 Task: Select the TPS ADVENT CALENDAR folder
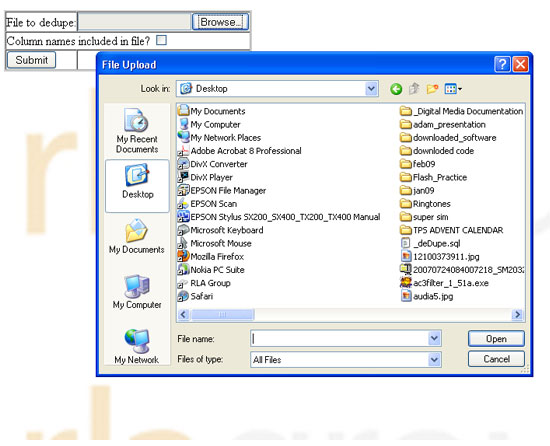pos(452,230)
